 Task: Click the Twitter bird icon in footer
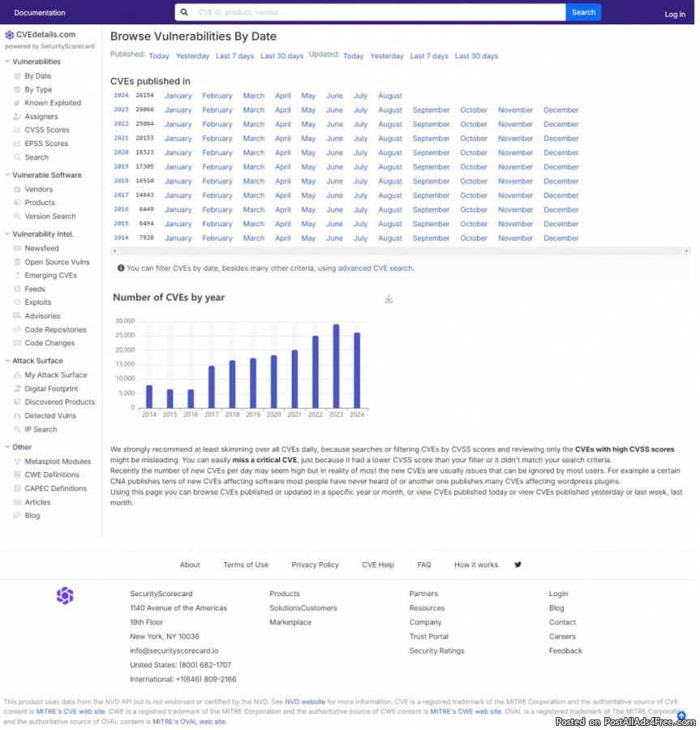point(517,565)
